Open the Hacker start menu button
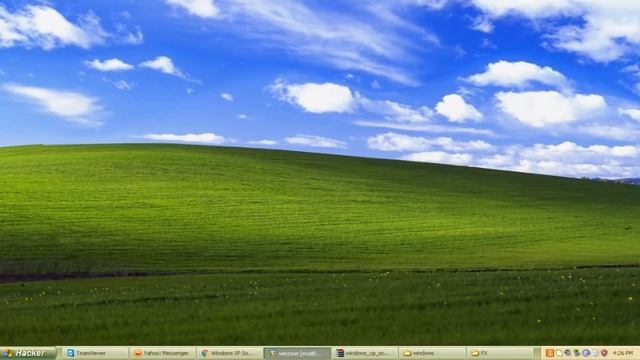The height and width of the screenshot is (360, 640). coord(28,353)
